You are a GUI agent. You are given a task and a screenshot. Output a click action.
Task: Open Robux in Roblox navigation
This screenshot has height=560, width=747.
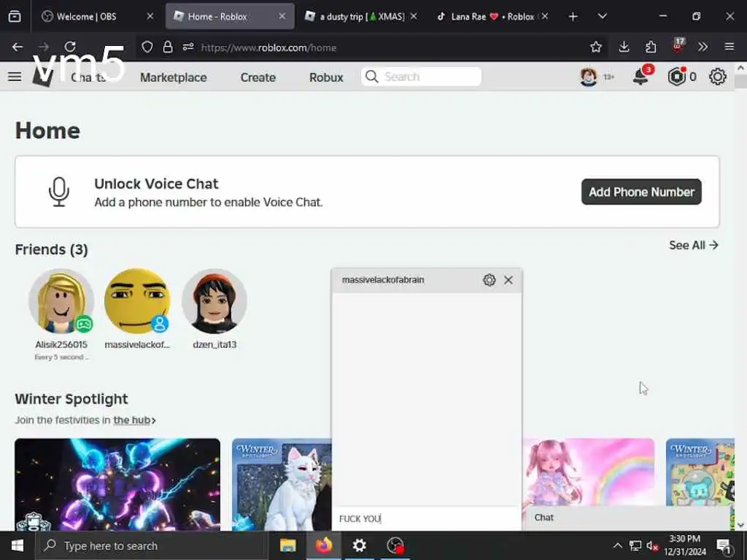tap(326, 77)
